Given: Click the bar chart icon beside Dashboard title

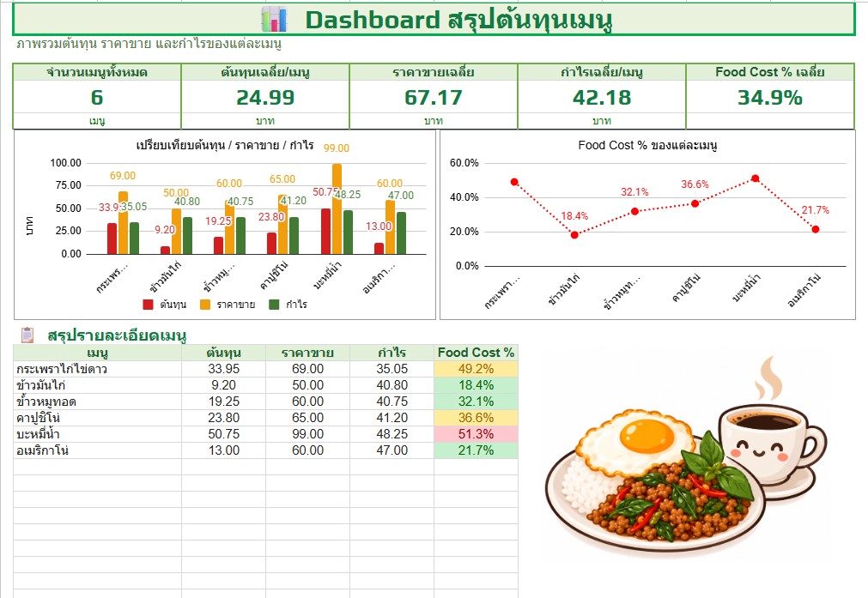Looking at the screenshot, I should (274, 20).
